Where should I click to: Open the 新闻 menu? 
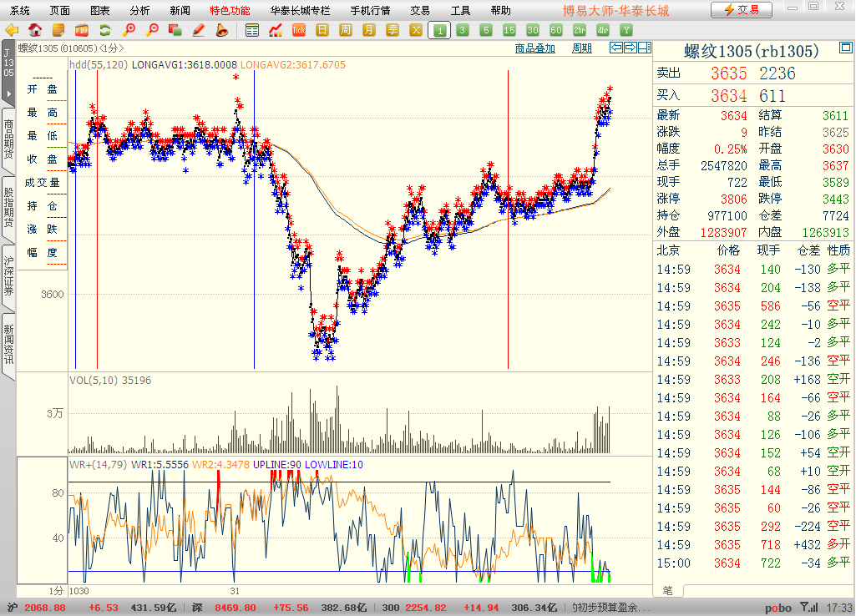coord(180,10)
